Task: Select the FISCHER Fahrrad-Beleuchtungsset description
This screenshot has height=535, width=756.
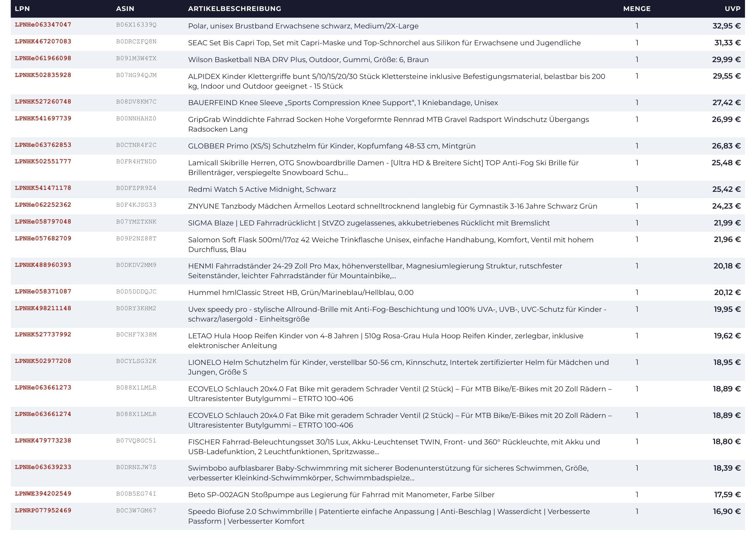Action: [x=394, y=447]
